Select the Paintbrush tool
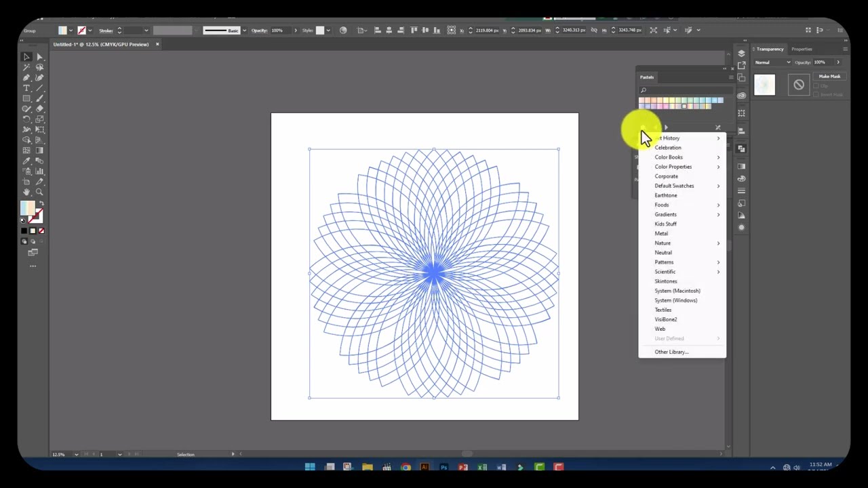868x488 pixels. point(39,98)
